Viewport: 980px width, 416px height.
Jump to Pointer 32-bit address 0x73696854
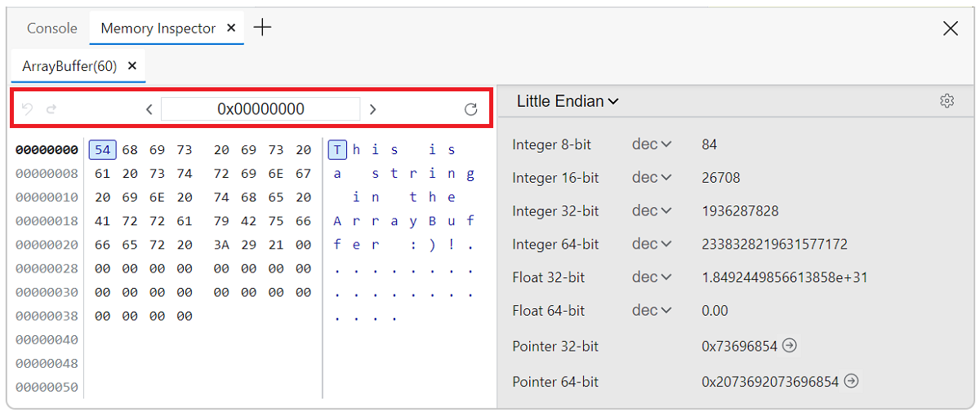[789, 346]
